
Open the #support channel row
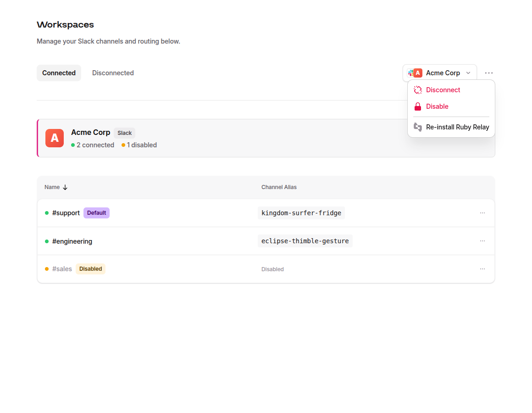click(x=266, y=213)
